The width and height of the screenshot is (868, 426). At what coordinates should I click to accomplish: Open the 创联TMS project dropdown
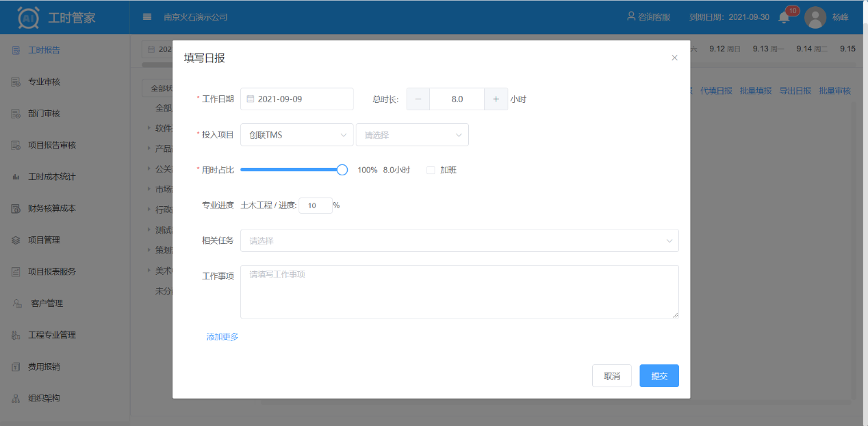point(296,135)
